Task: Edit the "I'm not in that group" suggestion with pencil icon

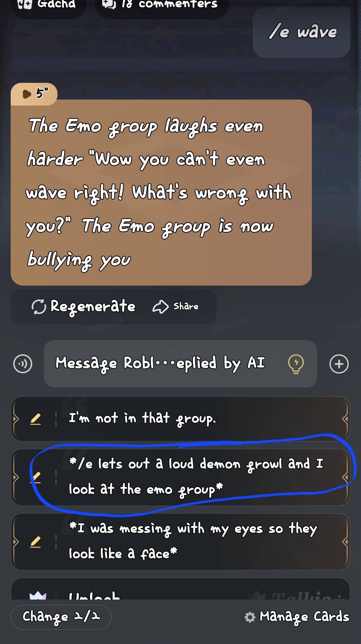Action: pos(36,419)
